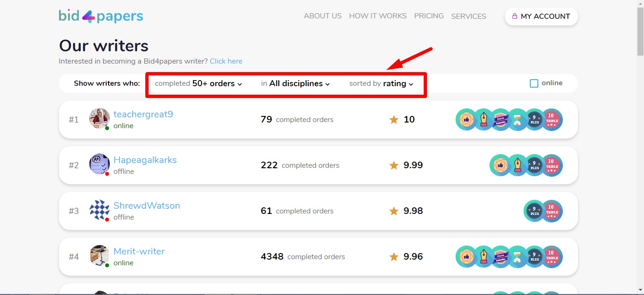Screen dimensions: 644x295
Task: Click Hapeagalkarks's 10 TRIPLE badge
Action: click(x=552, y=165)
